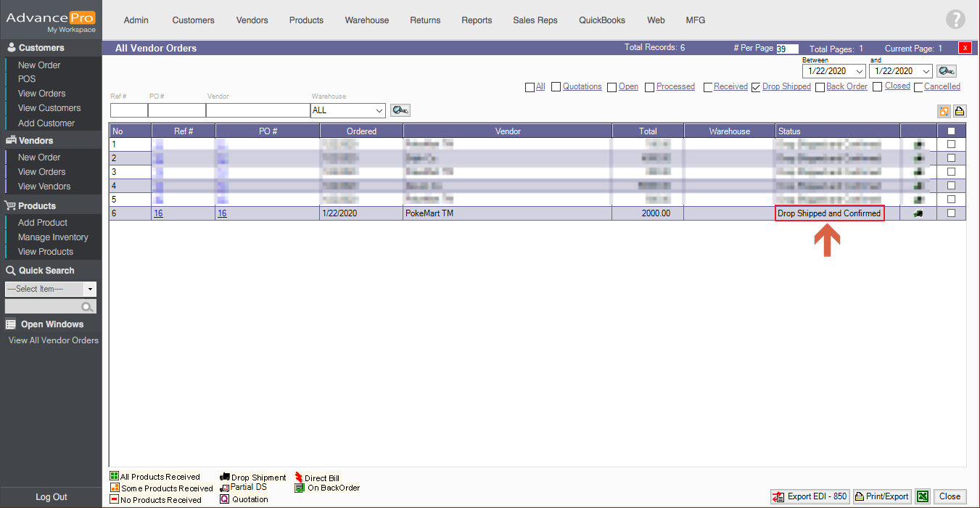Open the QuickBooks menu
This screenshot has width=980, height=508.
coord(601,20)
